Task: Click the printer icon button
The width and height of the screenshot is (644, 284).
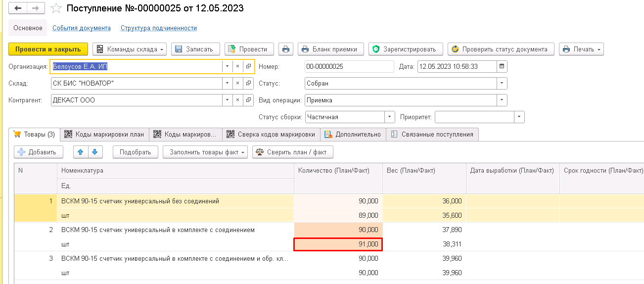Action: click(285, 49)
